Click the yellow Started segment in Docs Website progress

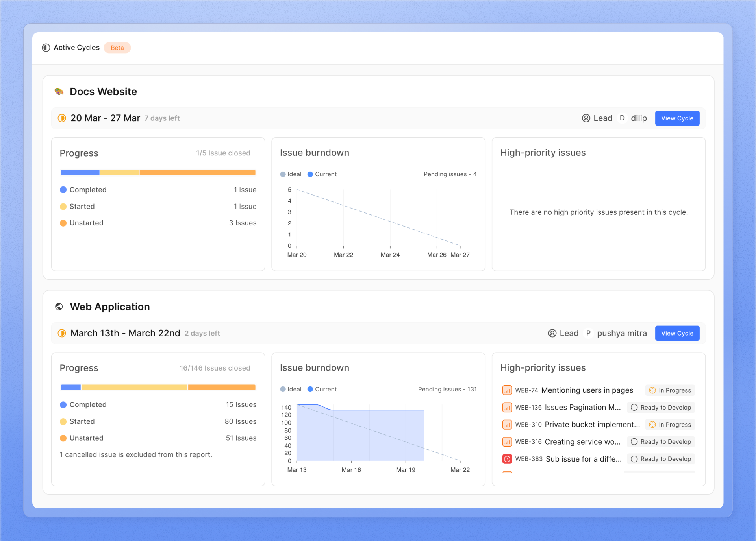coord(119,173)
